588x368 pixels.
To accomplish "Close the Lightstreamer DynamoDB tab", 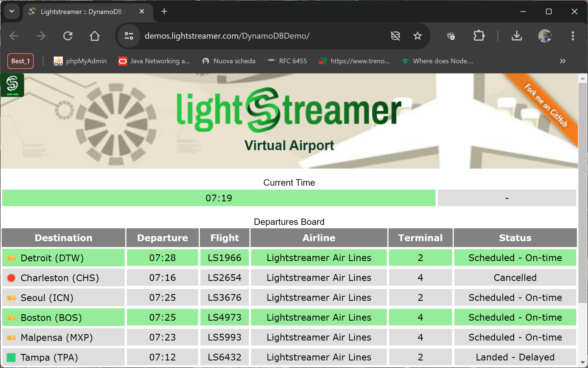I will point(142,11).
